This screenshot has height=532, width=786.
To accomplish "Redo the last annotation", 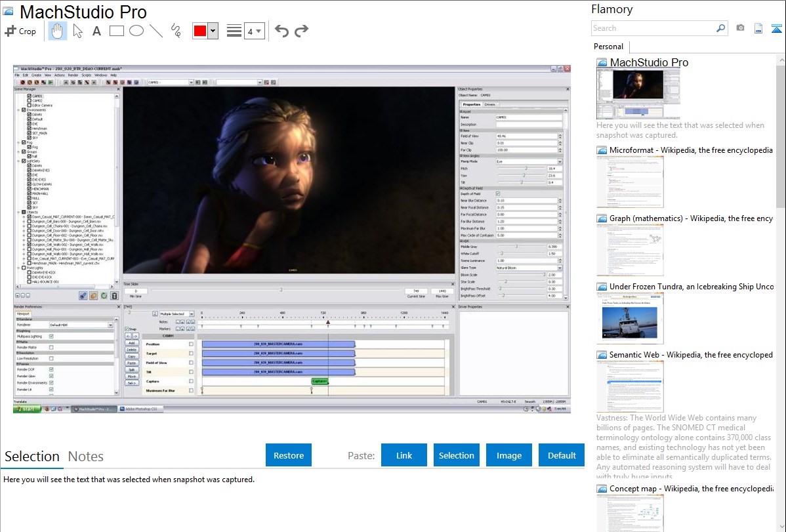I will (x=301, y=31).
